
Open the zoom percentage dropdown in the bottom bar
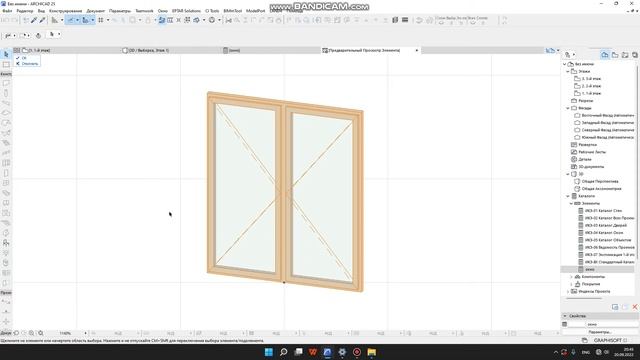click(x=85, y=333)
